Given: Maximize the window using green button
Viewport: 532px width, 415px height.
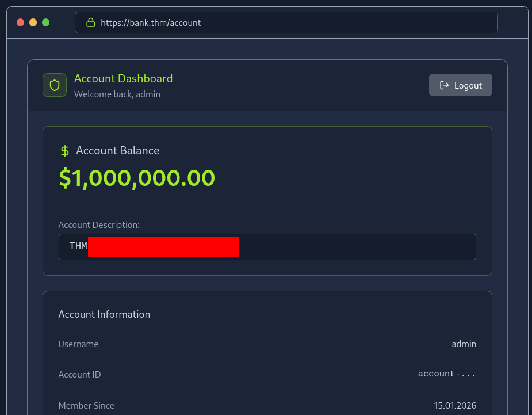Looking at the screenshot, I should [45, 22].
